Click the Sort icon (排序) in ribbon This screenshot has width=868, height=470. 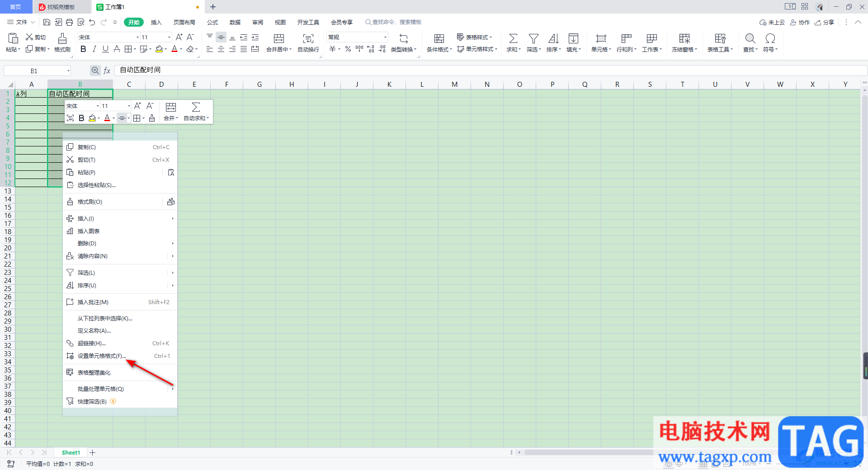point(553,38)
